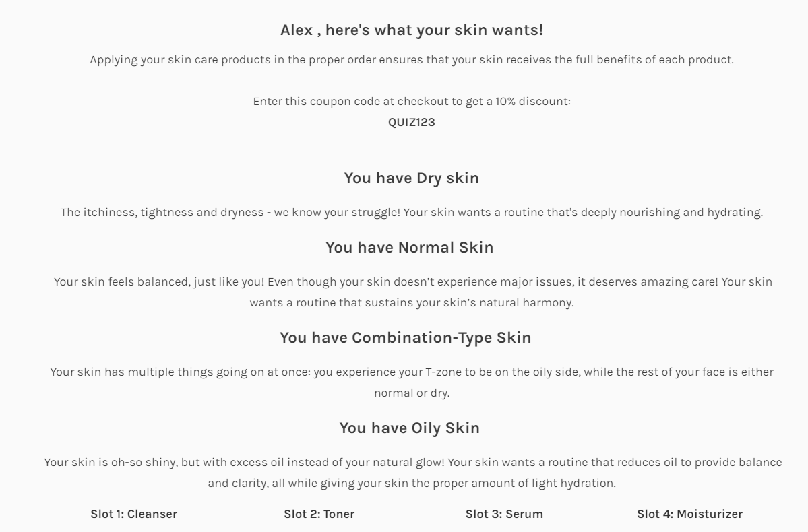
Task: Select the Slot 1: Cleanser label
Action: 134,514
